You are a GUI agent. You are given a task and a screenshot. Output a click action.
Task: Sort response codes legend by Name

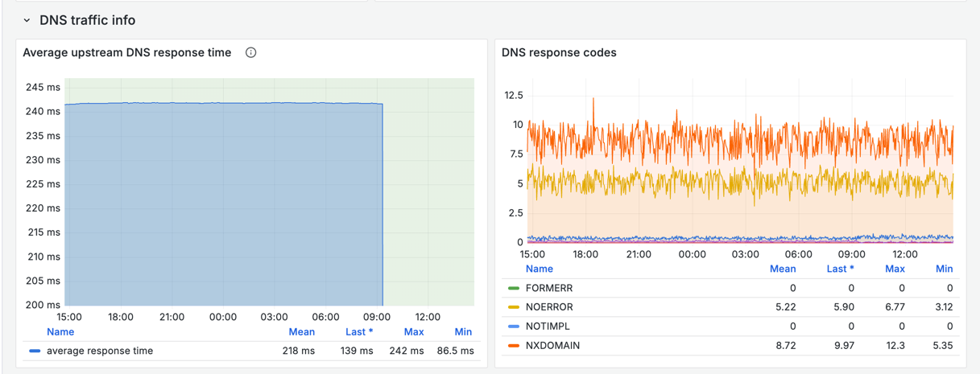pyautogui.click(x=540, y=269)
